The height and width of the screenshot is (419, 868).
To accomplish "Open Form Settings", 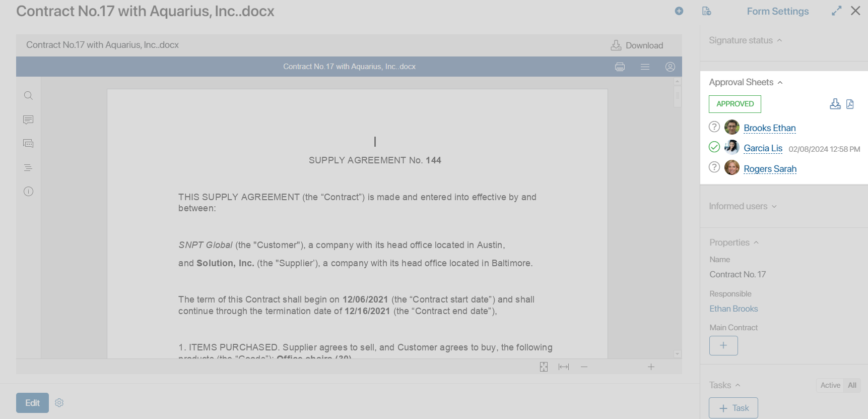I will [777, 11].
